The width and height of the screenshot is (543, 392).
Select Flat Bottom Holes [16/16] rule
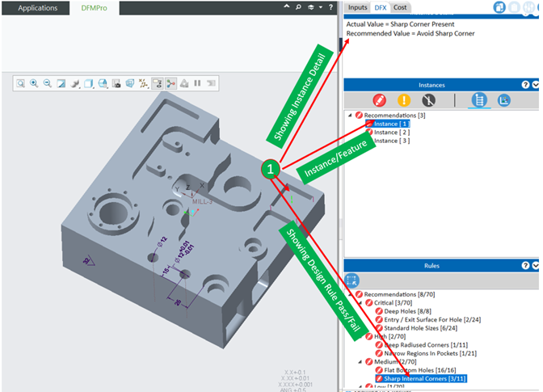coord(419,370)
